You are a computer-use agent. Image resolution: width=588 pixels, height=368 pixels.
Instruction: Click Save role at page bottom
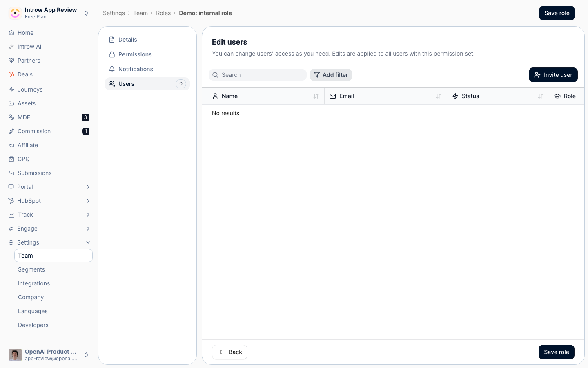(x=557, y=352)
